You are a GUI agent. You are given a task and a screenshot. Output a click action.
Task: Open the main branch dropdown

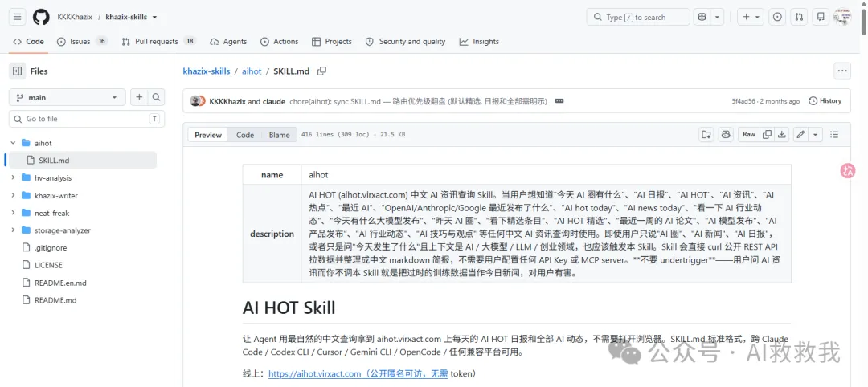click(x=68, y=97)
